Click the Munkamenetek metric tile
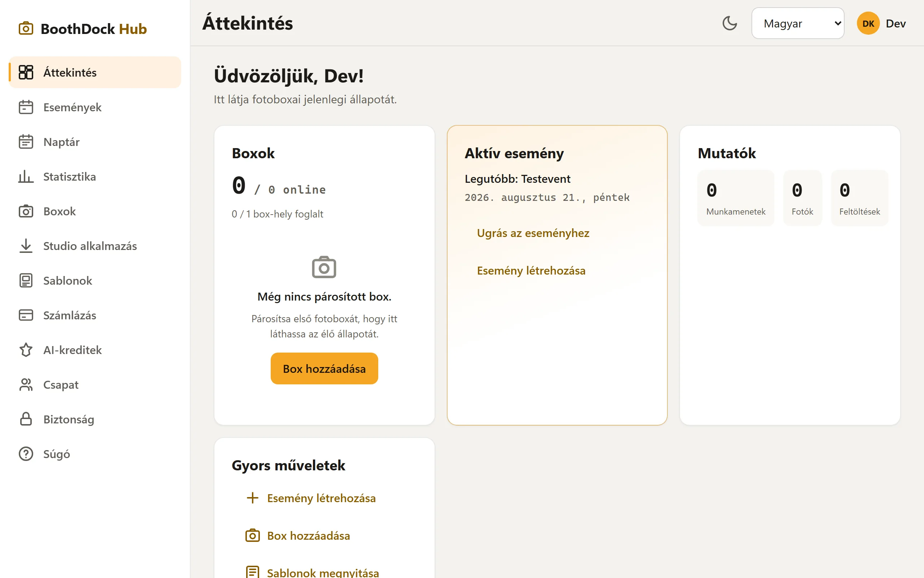 click(x=736, y=198)
